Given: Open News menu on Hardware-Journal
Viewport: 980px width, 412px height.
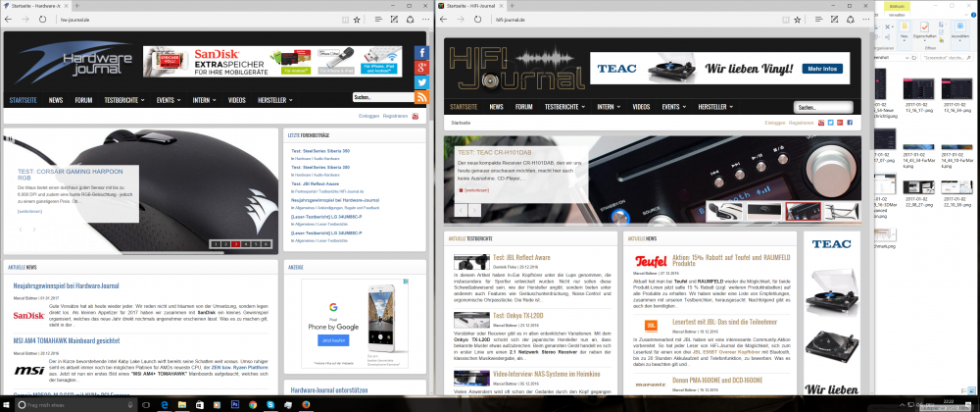Looking at the screenshot, I should tap(56, 100).
